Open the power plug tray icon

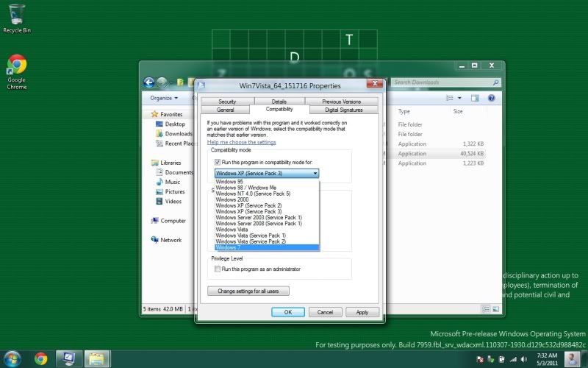coord(502,360)
